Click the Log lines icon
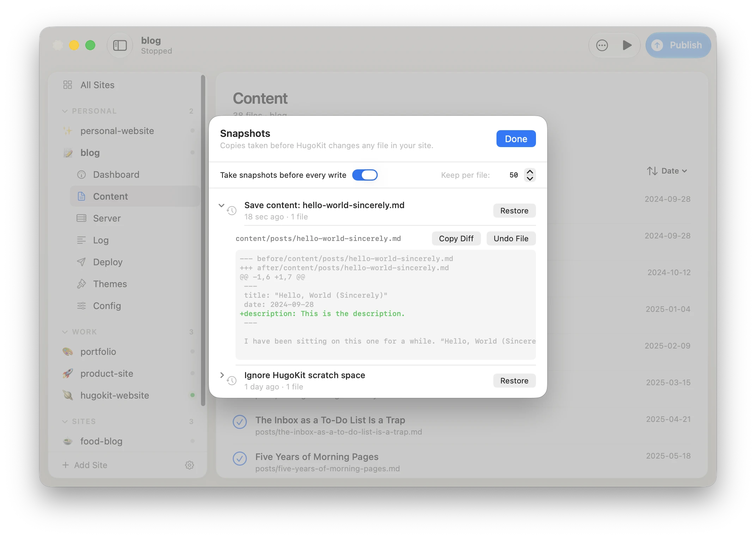The height and width of the screenshot is (539, 756). (x=81, y=240)
